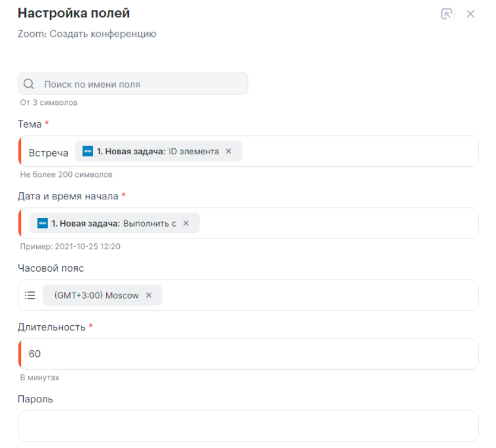Click the Длительность field label
The image size is (496, 448).
click(x=52, y=327)
